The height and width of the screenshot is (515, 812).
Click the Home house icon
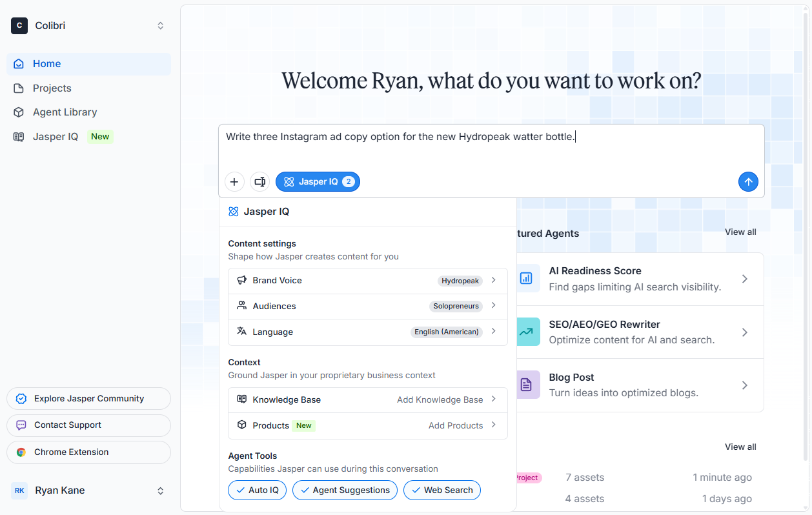point(19,64)
